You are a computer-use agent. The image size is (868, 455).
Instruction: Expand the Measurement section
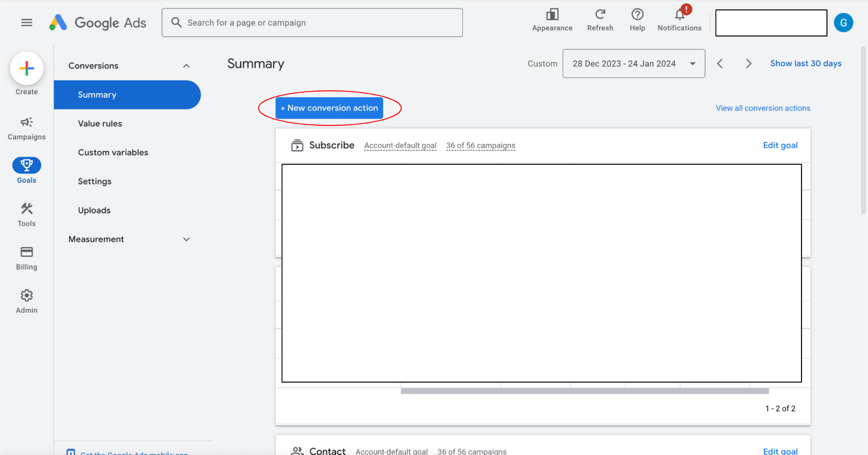(x=186, y=239)
